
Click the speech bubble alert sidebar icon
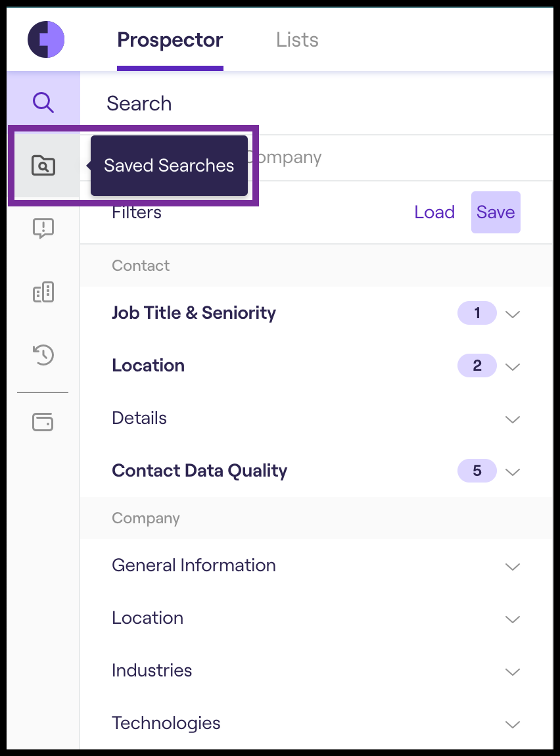point(43,229)
